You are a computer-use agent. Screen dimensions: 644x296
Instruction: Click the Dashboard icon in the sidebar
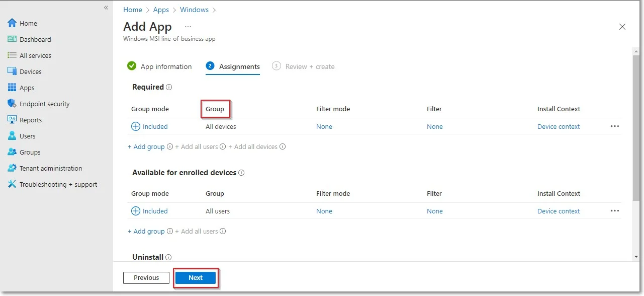(x=12, y=39)
